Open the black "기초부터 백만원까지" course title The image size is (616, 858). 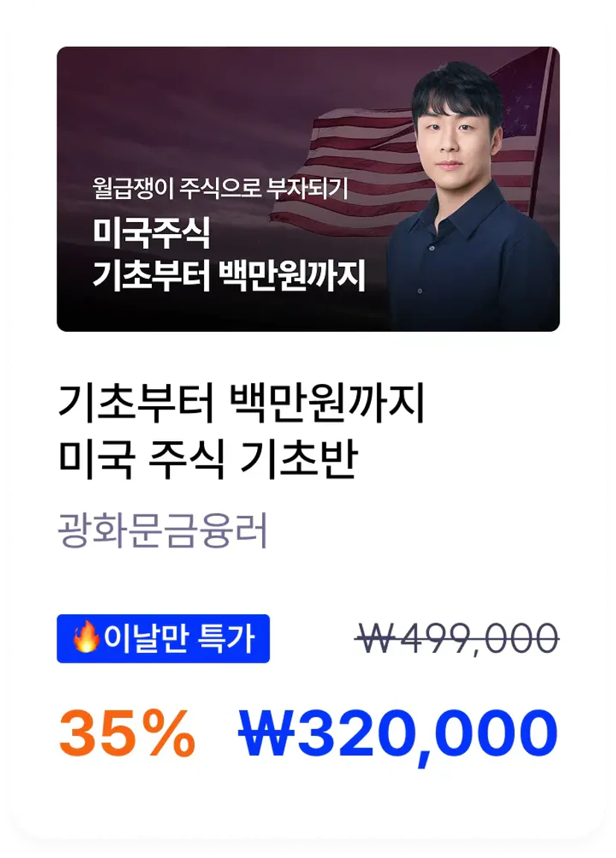[241, 404]
